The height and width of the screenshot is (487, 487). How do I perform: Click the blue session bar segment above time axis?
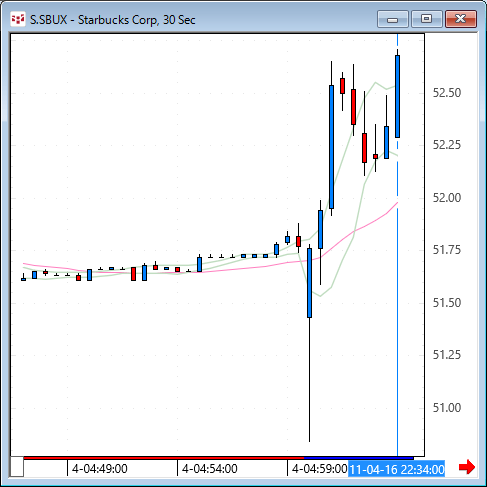(359, 458)
